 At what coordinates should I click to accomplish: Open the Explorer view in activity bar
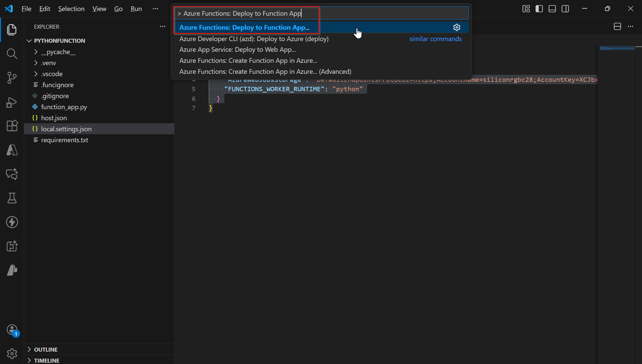[x=12, y=30]
